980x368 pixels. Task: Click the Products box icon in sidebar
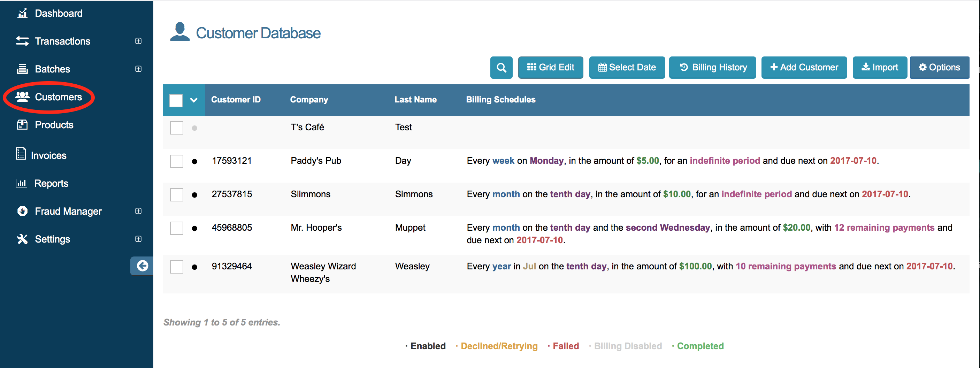pos(22,125)
